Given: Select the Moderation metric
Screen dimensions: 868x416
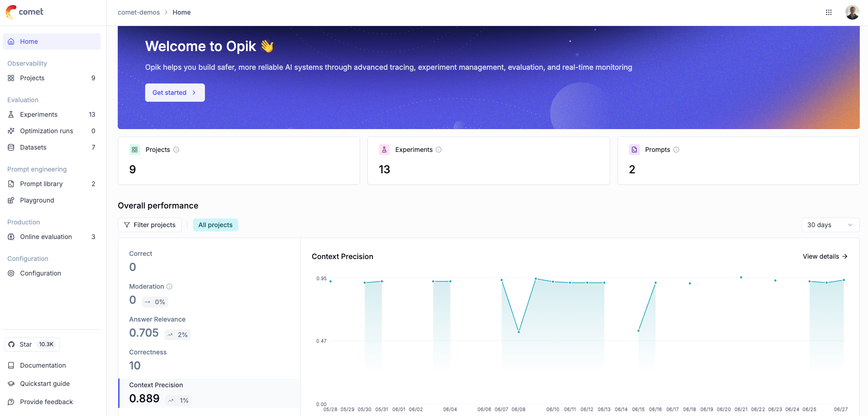Looking at the screenshot, I should pyautogui.click(x=209, y=294).
